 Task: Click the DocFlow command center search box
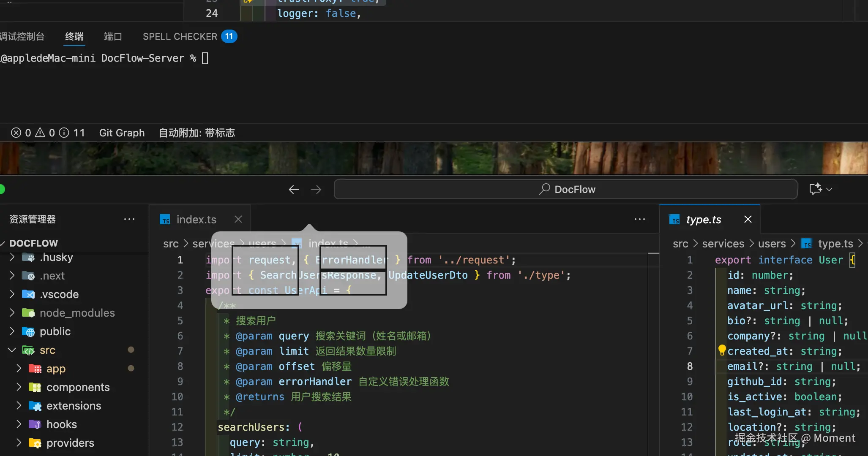(566, 189)
